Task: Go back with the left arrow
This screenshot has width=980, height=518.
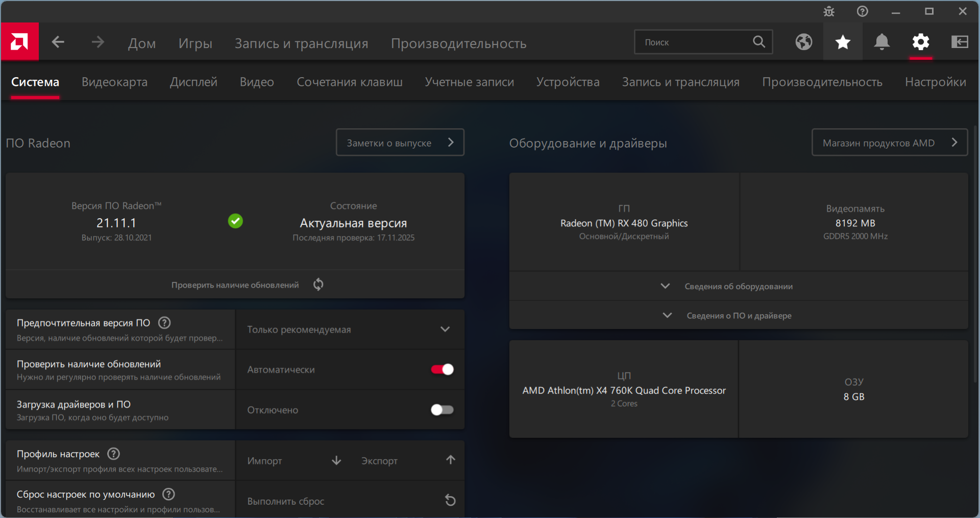Action: coord(58,42)
